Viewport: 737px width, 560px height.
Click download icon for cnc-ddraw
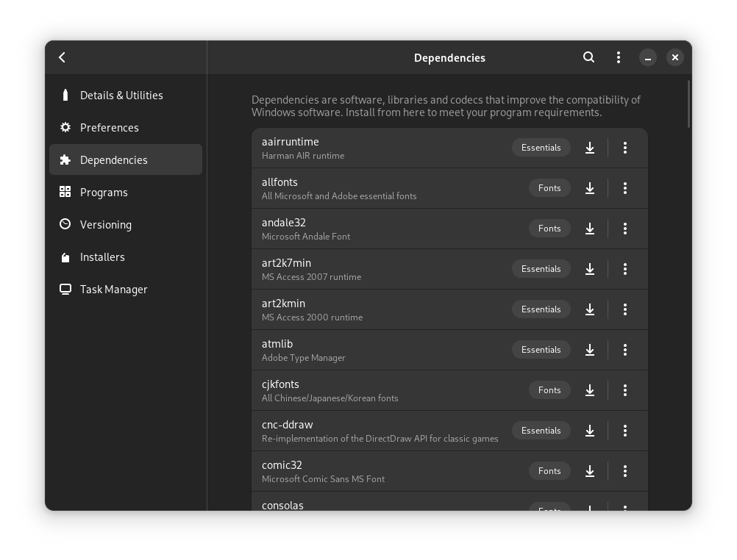[589, 431]
